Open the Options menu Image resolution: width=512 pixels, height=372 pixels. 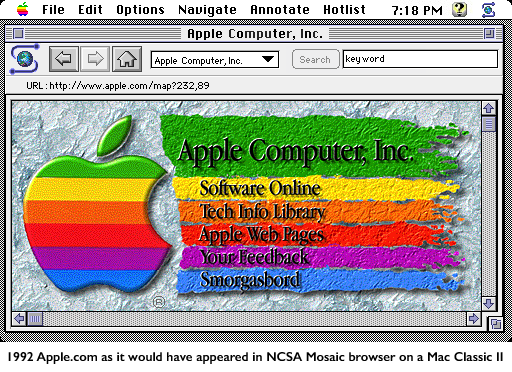coord(140,10)
